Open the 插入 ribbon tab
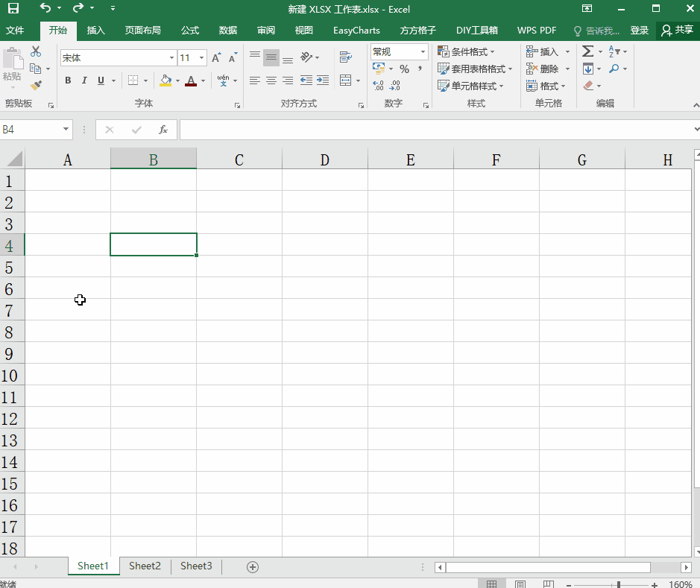 coord(96,31)
